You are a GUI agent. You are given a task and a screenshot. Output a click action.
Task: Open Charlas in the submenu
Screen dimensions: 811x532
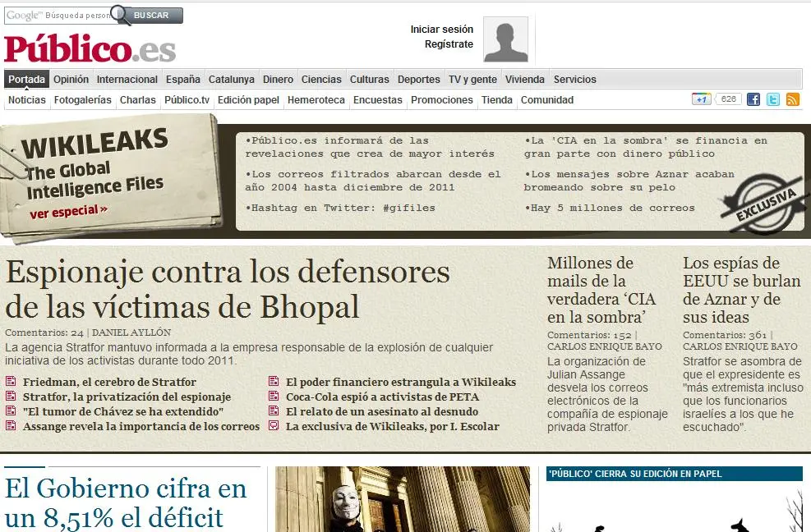pyautogui.click(x=137, y=100)
